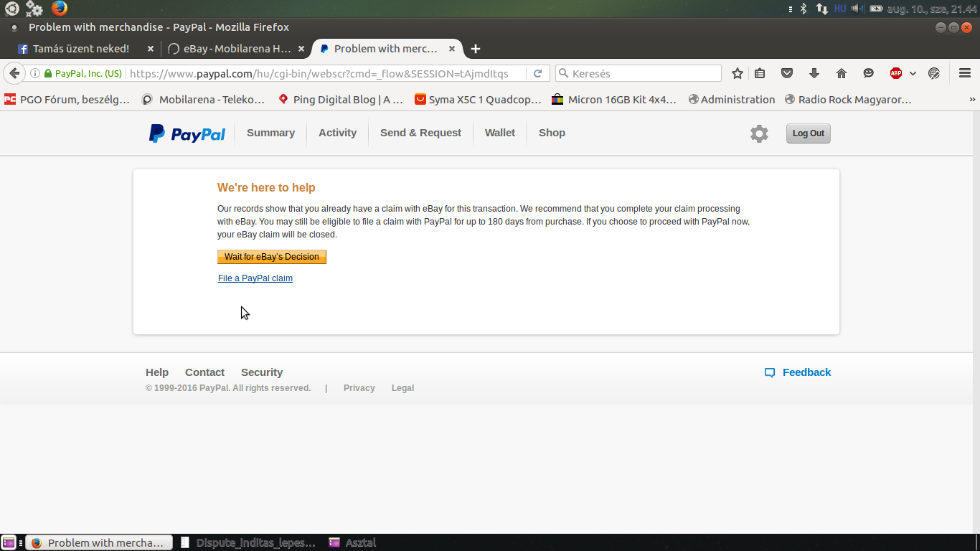
Task: Open Send & Request menu
Action: (x=420, y=133)
